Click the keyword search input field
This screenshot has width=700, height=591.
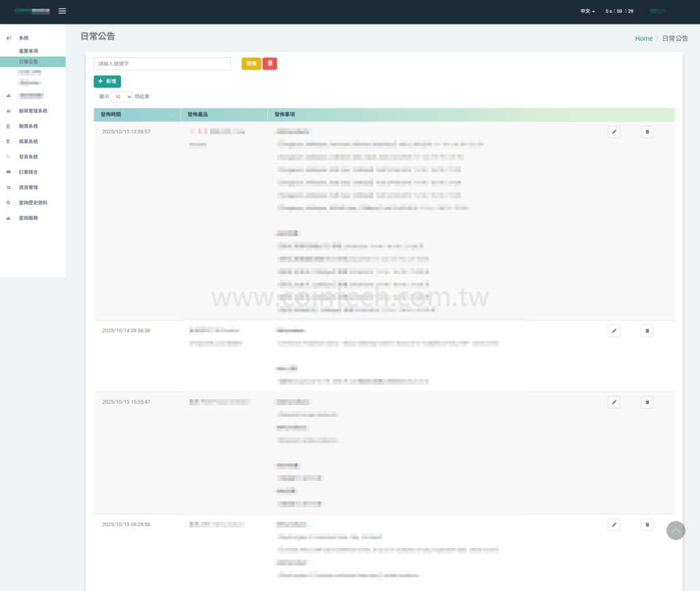point(162,64)
